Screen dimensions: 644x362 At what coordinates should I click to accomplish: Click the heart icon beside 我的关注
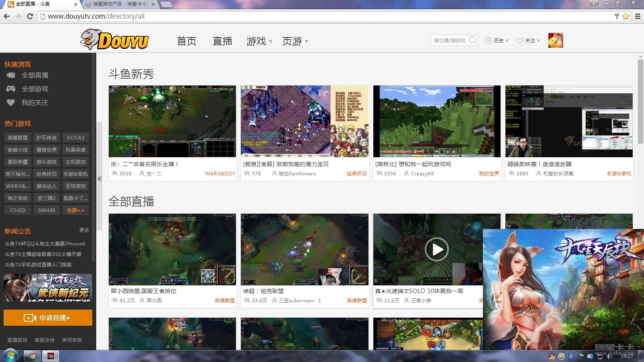point(11,102)
